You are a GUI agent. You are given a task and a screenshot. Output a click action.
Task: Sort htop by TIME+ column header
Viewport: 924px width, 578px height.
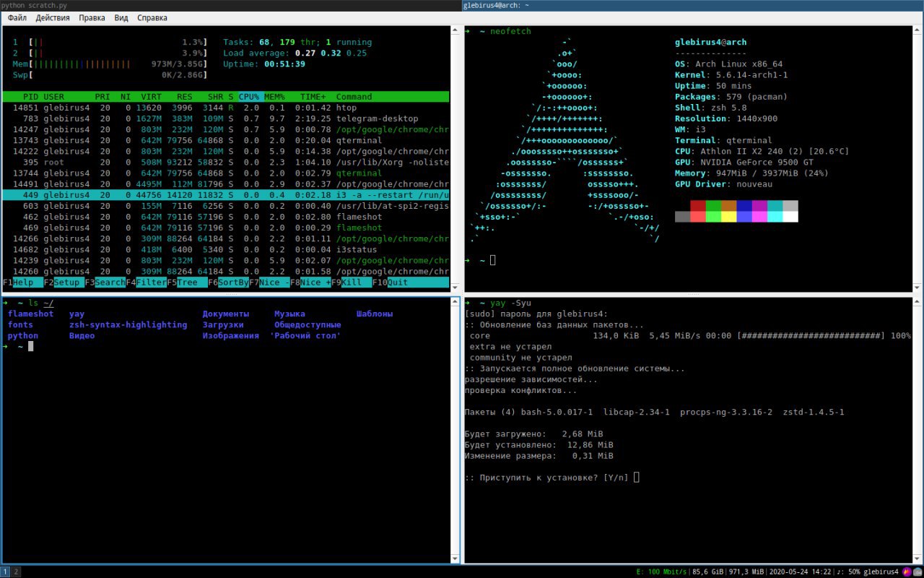click(313, 97)
